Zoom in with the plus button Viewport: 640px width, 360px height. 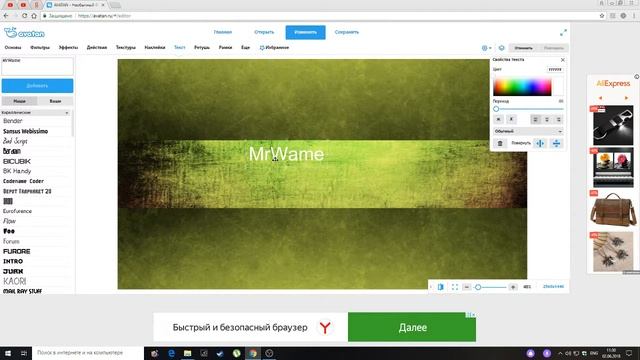tap(513, 287)
